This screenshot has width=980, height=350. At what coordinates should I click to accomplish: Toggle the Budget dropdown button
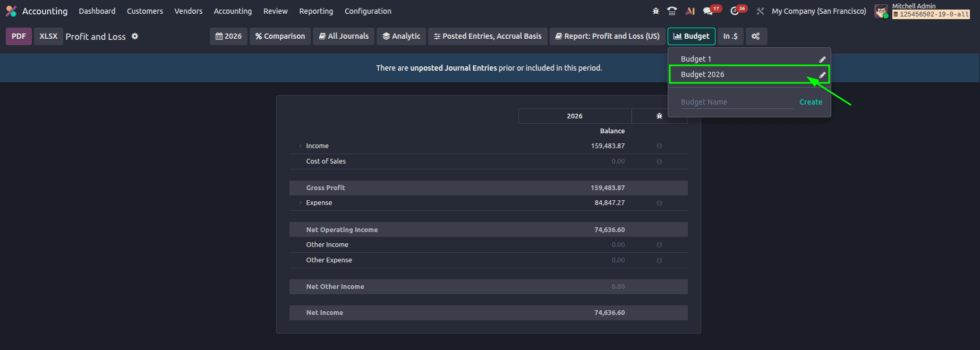[x=691, y=36]
